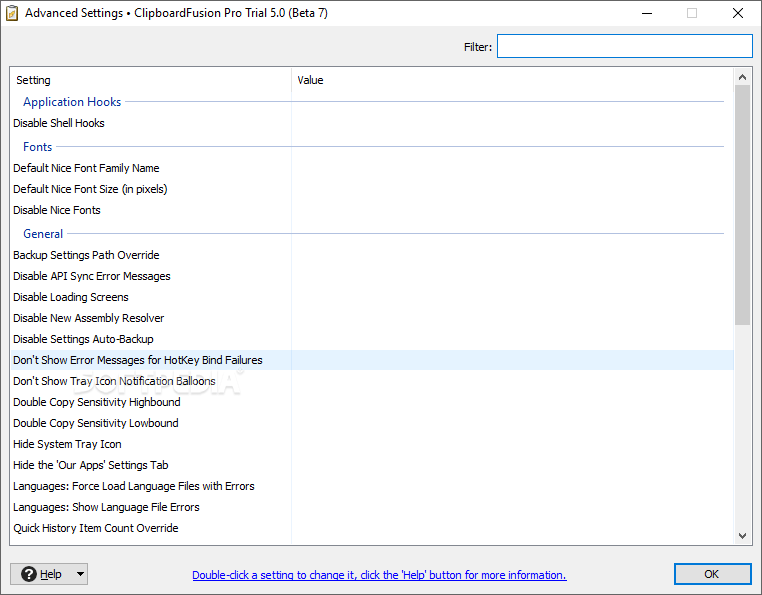Close the Advanced Settings window
The width and height of the screenshot is (762, 595).
tap(738, 13)
